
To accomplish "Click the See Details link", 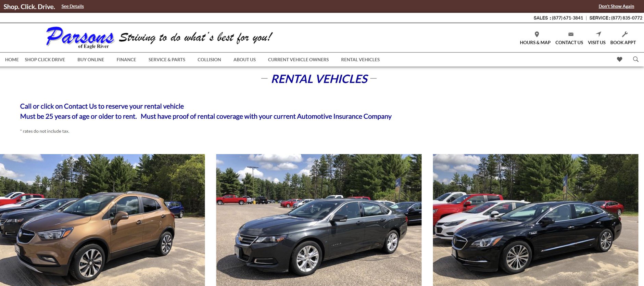I will point(73,6).
